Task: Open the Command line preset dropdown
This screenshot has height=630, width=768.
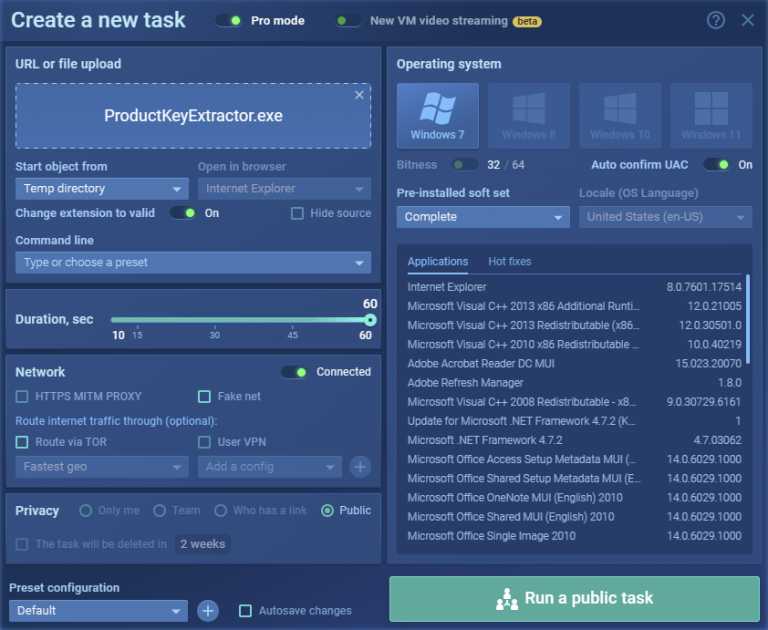Action: [x=193, y=263]
